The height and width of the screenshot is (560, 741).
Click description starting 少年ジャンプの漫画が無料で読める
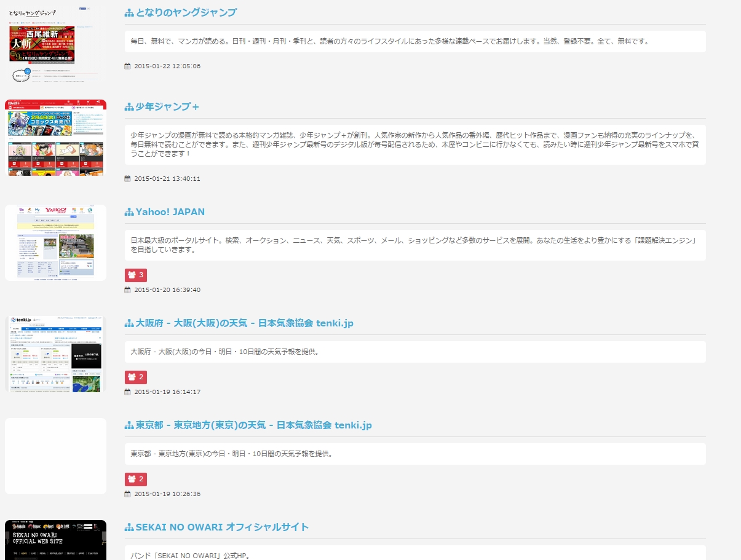[x=415, y=144]
